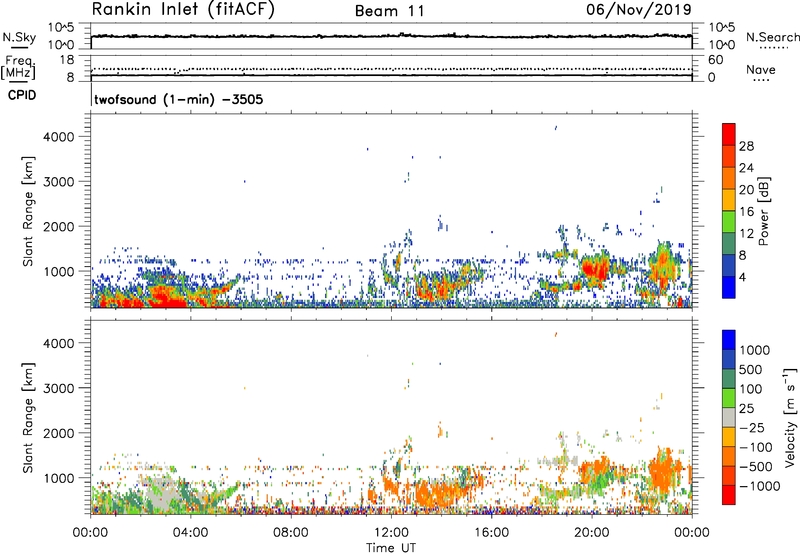Click the 'Nave' legend label

click(x=761, y=70)
